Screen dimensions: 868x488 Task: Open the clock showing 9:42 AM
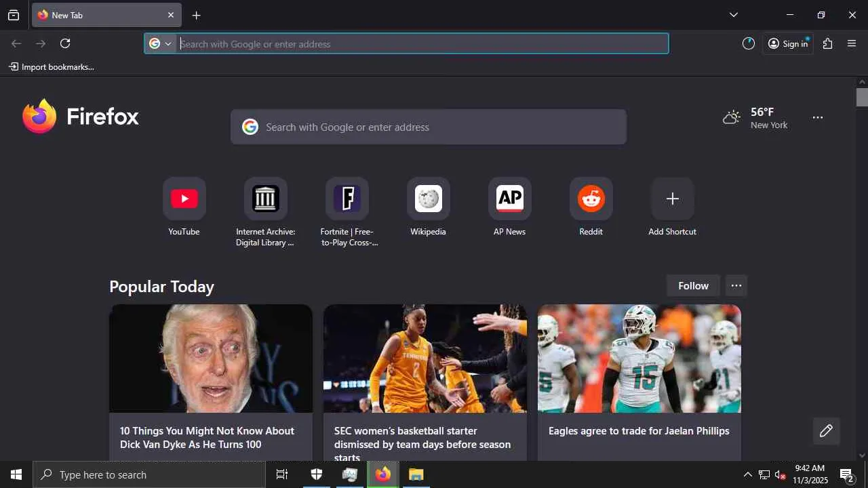(x=810, y=474)
